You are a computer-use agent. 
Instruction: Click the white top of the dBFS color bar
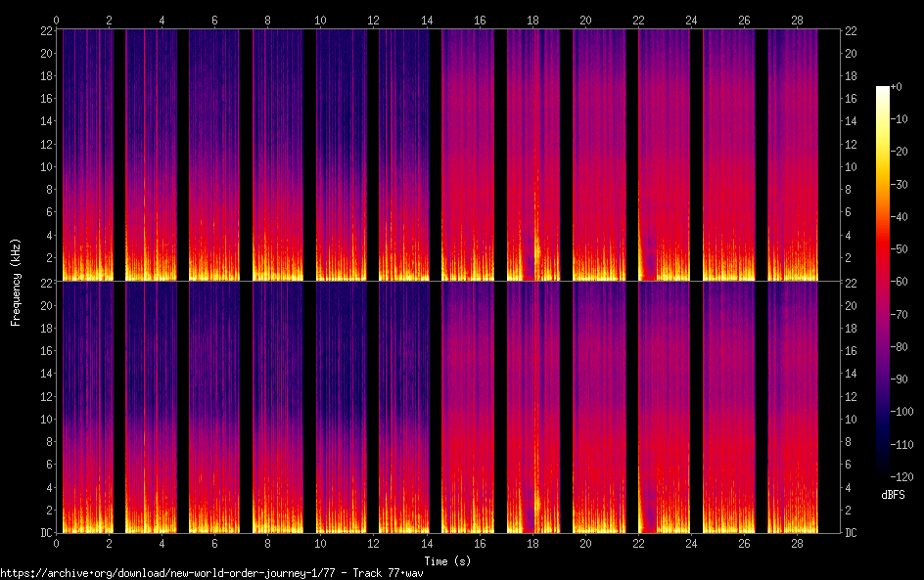[883, 90]
